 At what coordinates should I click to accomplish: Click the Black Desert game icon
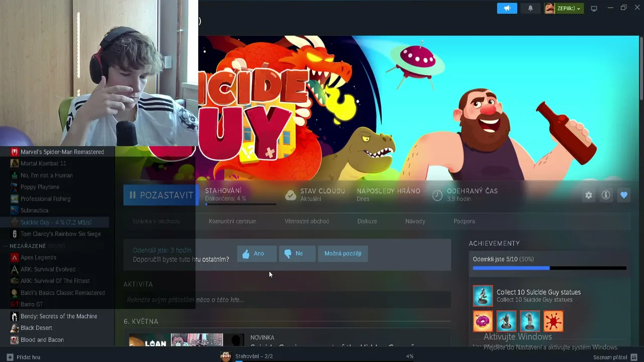coord(15,328)
